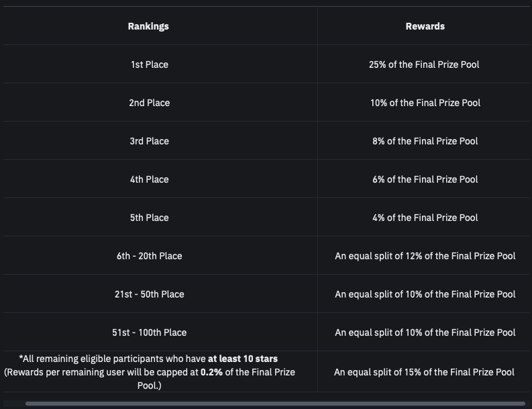The width and height of the screenshot is (532, 409).
Task: Click the Rewards column header
Action: 425,26
